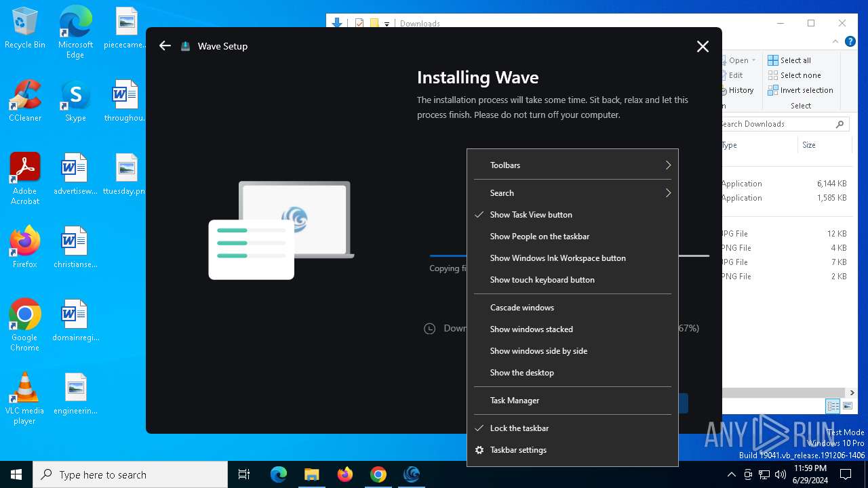868x488 pixels.
Task: Click Select none in Explorer ribbon
Action: pyautogui.click(x=794, y=75)
